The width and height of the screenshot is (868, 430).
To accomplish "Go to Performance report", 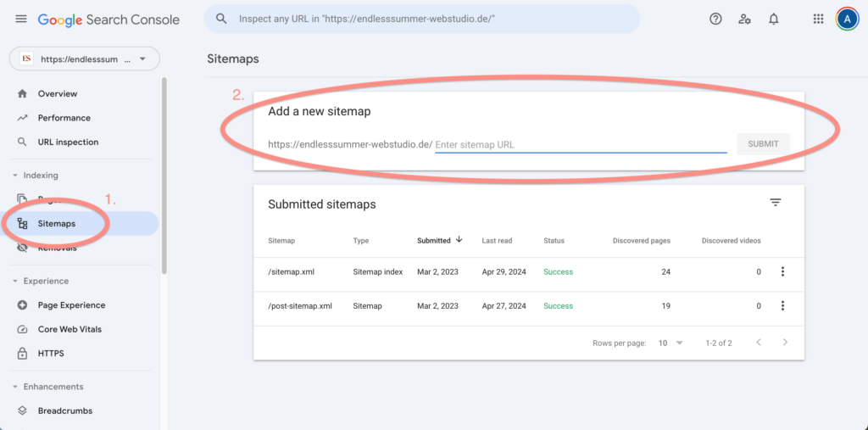I will 64,118.
